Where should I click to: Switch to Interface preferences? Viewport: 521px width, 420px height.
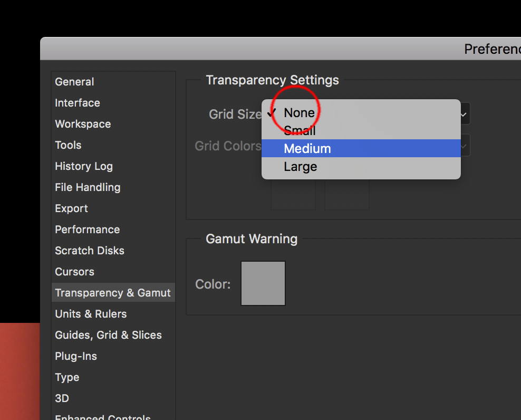[78, 103]
